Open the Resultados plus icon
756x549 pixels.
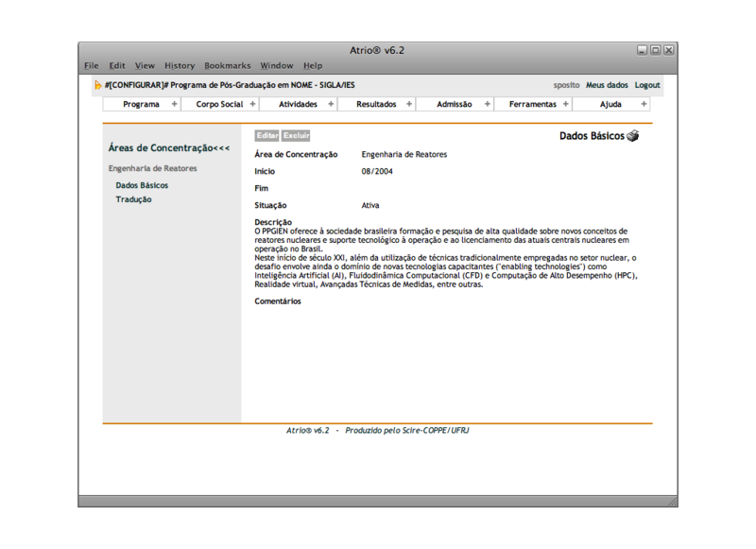click(409, 104)
